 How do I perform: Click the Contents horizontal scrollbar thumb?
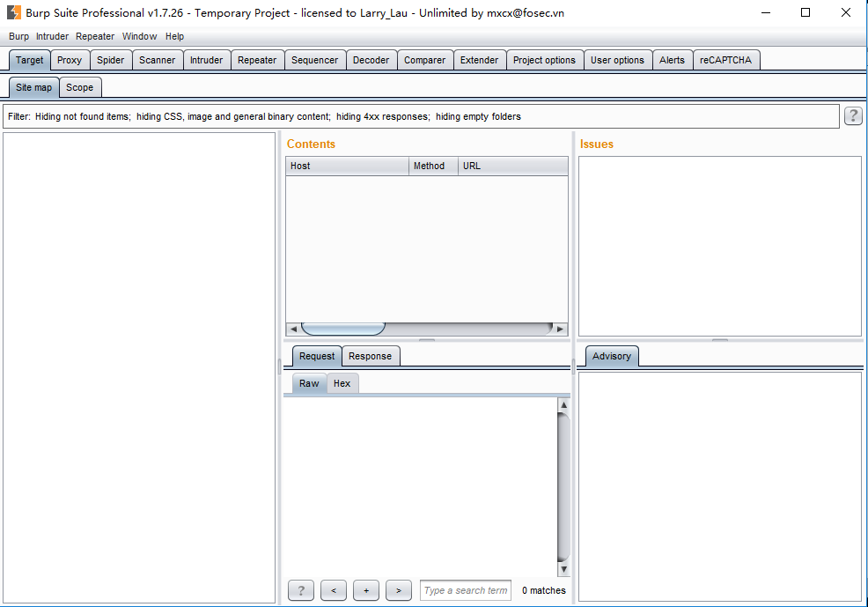click(x=343, y=329)
